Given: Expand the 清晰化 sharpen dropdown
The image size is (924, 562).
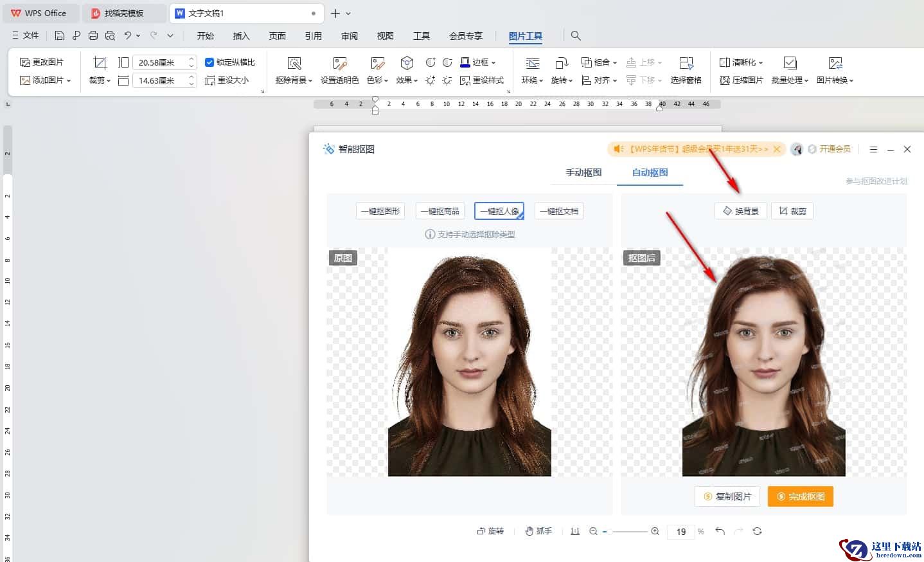Looking at the screenshot, I should (x=761, y=63).
